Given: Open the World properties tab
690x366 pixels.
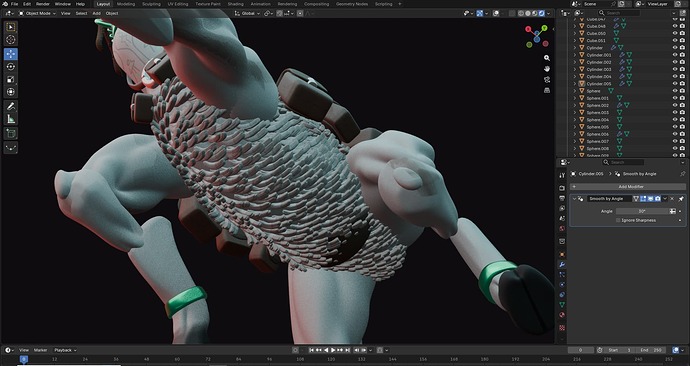Looking at the screenshot, I should tap(562, 229).
